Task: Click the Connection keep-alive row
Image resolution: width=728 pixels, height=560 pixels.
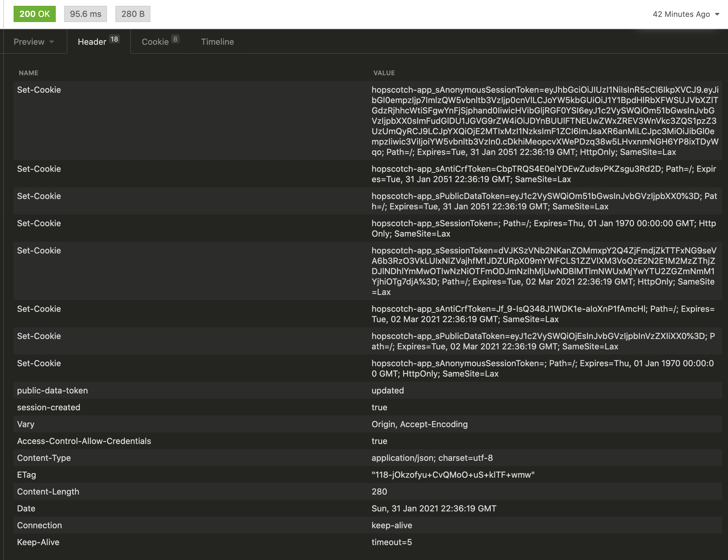Action: 392,525
